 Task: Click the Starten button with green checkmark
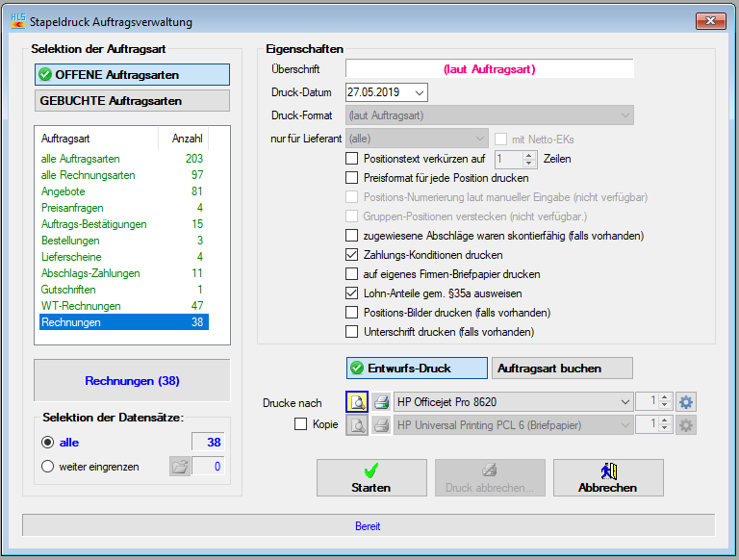click(x=370, y=477)
